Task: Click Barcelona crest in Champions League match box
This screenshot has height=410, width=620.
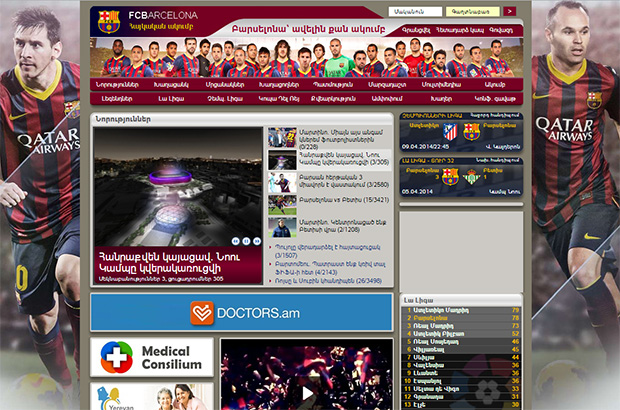Action: tap(471, 132)
